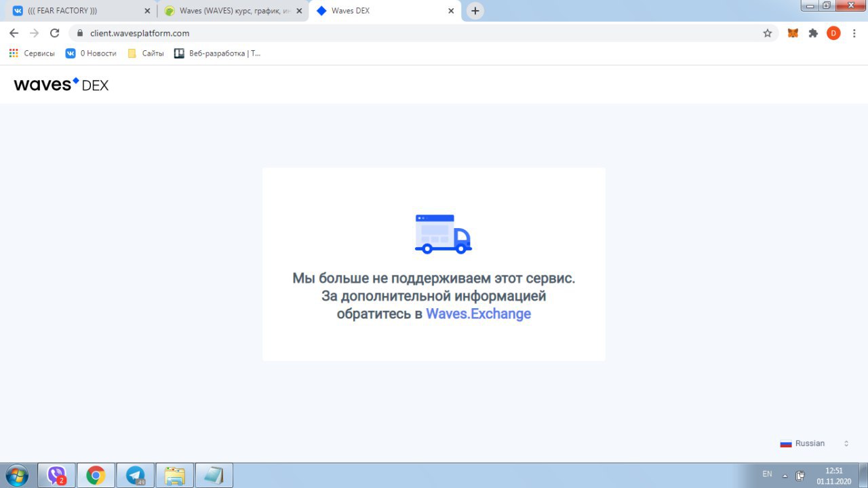Close the FEAR FACTORY tab
Viewport: 868px width, 488px height.
pos(147,11)
